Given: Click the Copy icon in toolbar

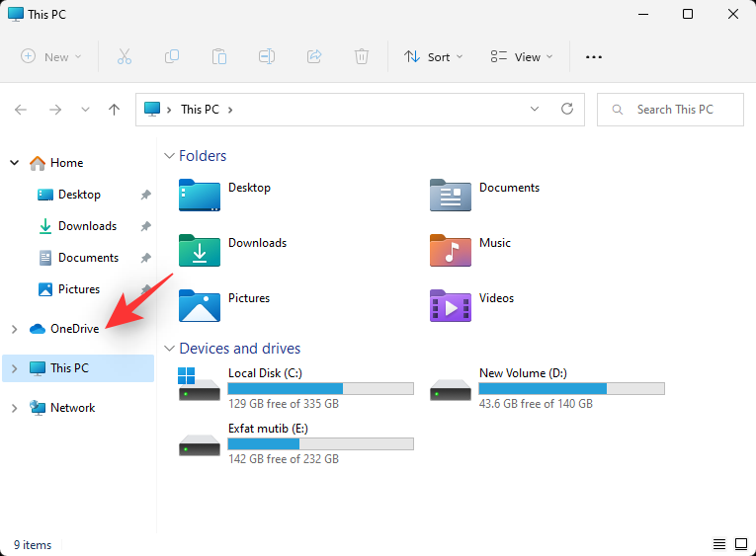Looking at the screenshot, I should tap(172, 56).
